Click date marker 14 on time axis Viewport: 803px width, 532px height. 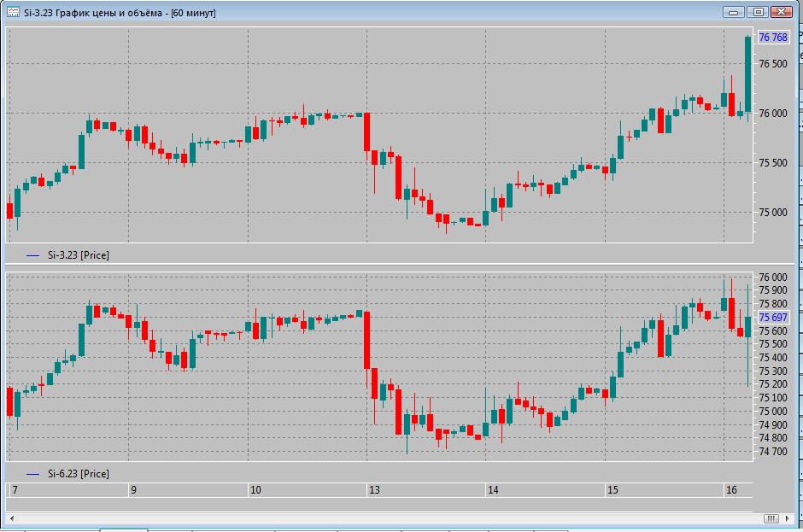coord(493,490)
